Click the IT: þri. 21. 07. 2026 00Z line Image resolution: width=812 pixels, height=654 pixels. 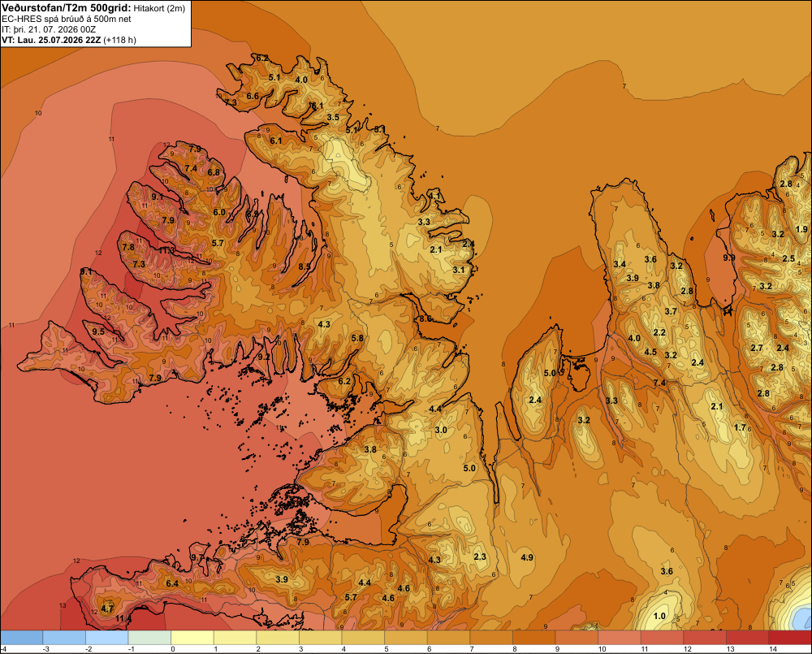click(x=49, y=29)
